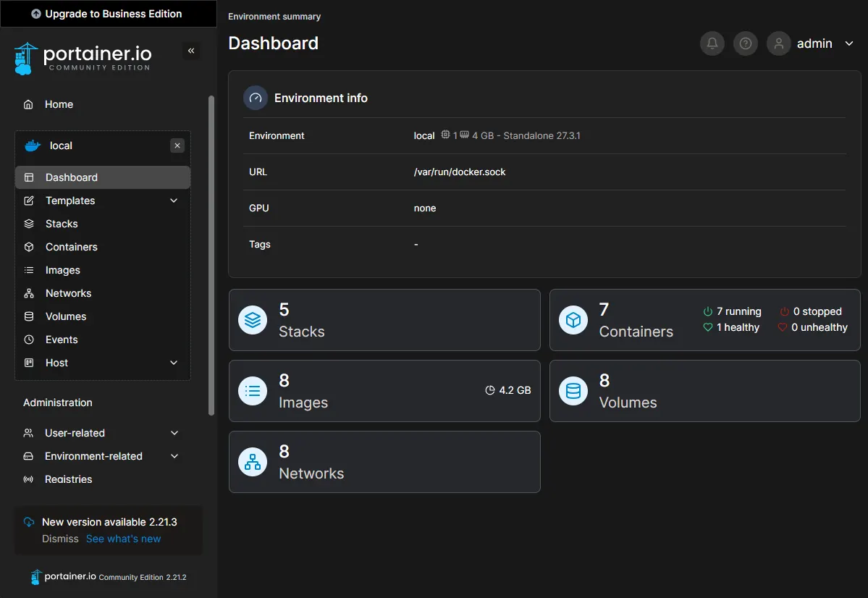Go to Home in the sidebar
Screen dimensions: 868x598
pos(59,105)
